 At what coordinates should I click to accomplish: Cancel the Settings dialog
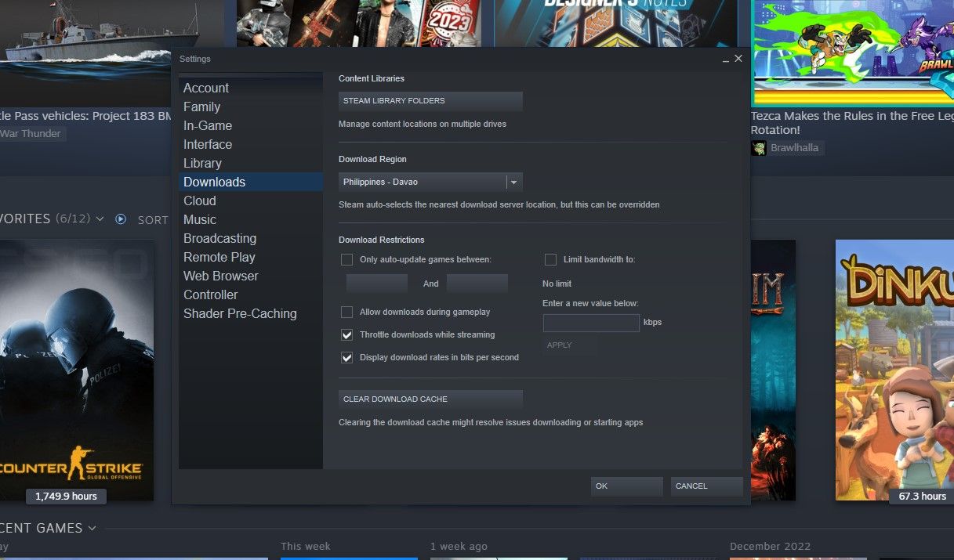coord(706,486)
